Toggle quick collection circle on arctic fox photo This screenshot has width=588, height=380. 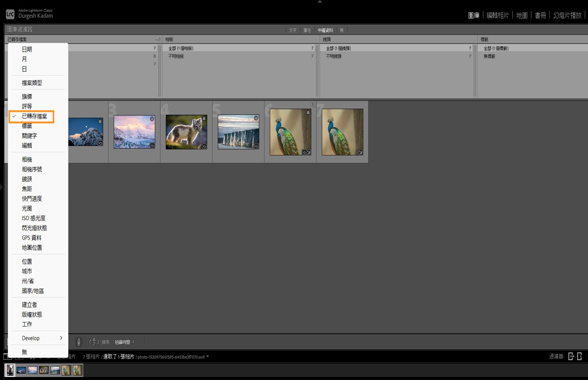(204, 119)
